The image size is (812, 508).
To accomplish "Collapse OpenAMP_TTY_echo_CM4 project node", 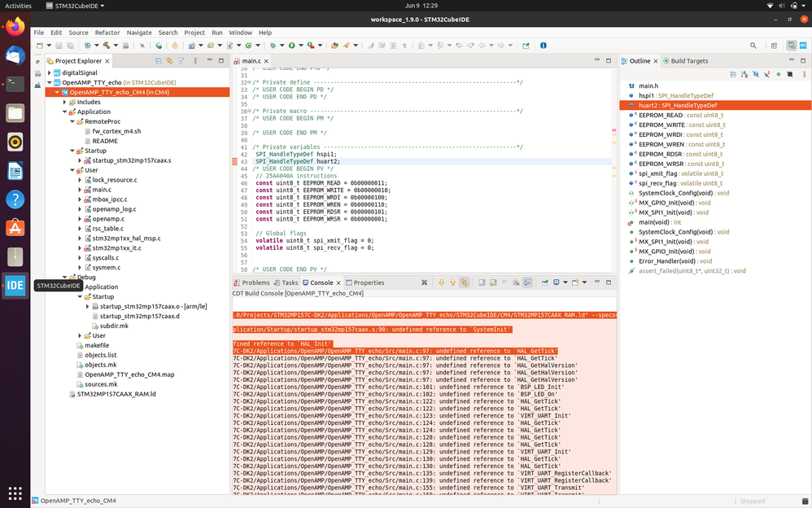I will click(x=57, y=92).
